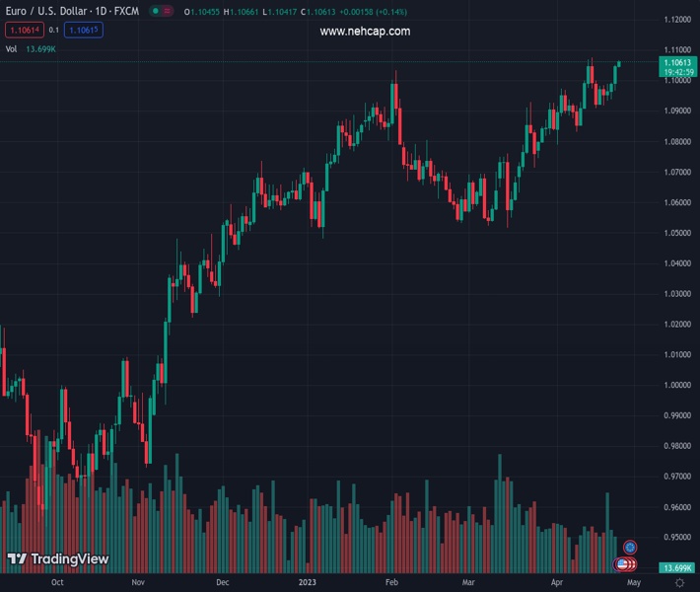Click the May label on time axis
Viewport: 700px width, 592px height.
[x=633, y=582]
